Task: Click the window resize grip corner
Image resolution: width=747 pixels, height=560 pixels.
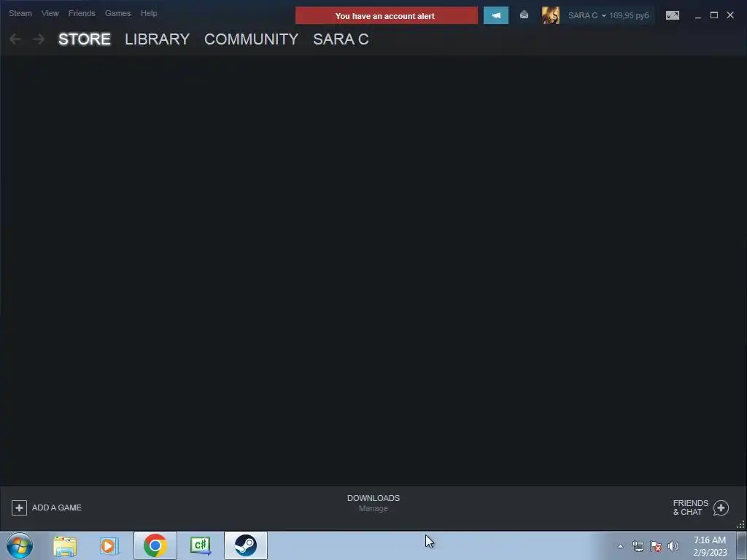Action: [741, 525]
